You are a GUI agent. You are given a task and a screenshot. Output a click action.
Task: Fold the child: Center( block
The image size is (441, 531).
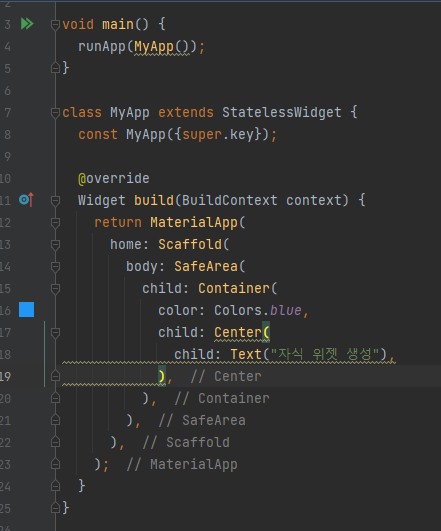[55, 333]
